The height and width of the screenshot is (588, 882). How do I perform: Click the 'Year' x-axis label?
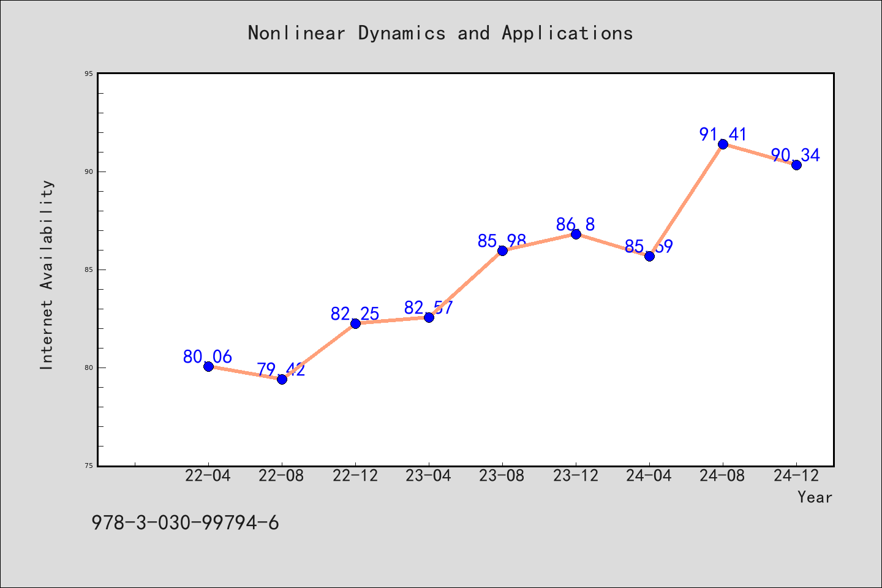[815, 497]
